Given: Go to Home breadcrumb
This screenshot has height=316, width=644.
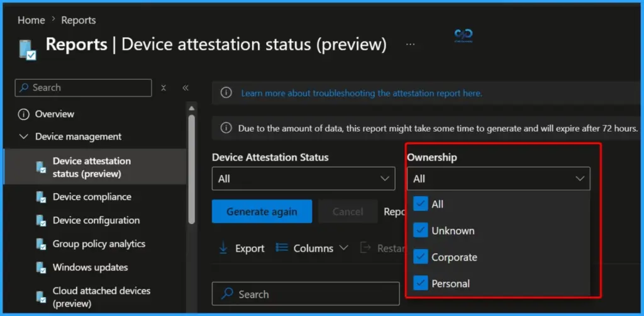Looking at the screenshot, I should [31, 20].
